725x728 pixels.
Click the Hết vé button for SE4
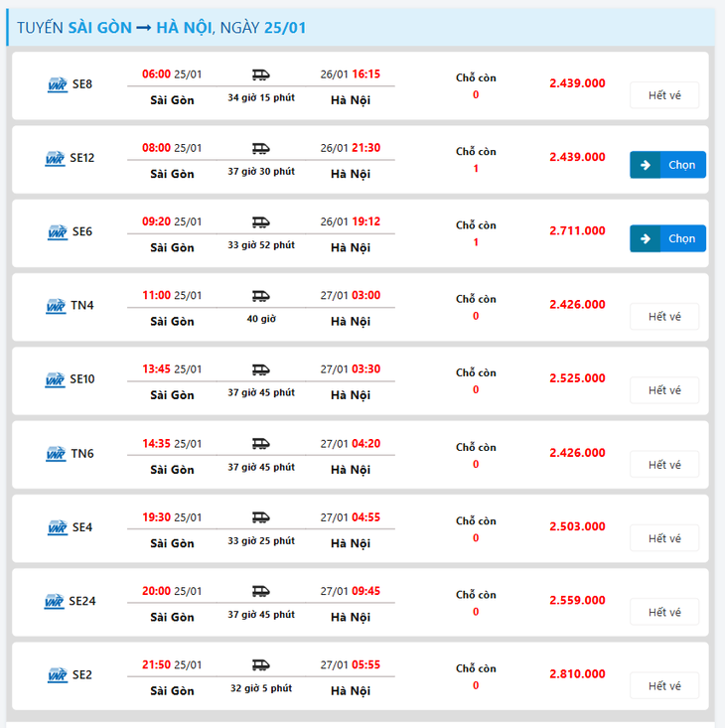[664, 538]
